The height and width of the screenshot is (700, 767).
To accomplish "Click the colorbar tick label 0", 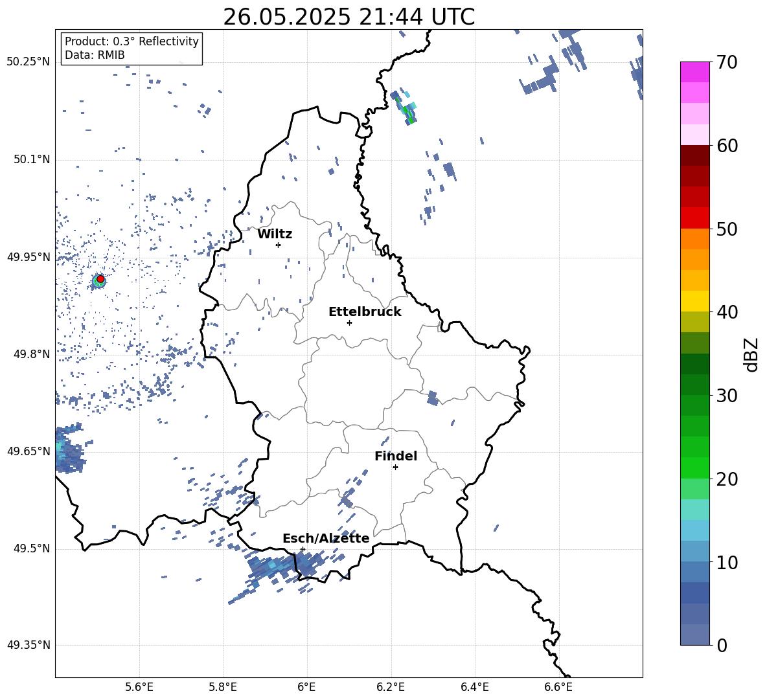I will click(722, 645).
